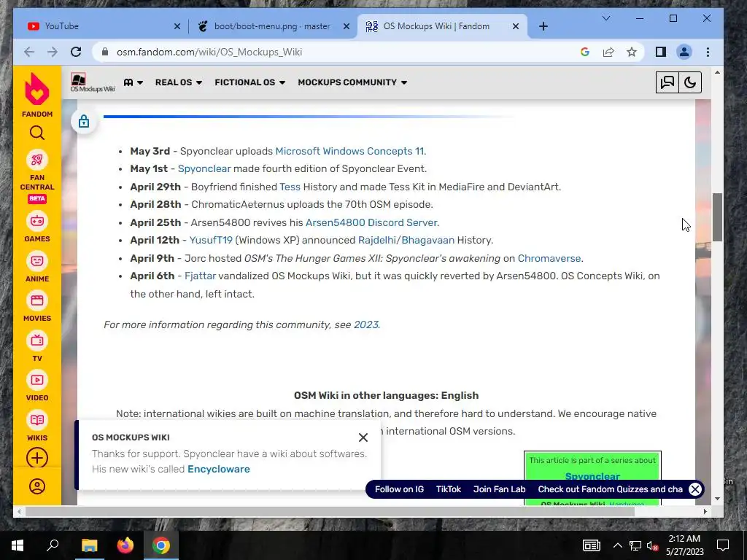Screen dimensions: 747x560
Task: Open the Chrome tab search chevron
Action: click(x=606, y=18)
